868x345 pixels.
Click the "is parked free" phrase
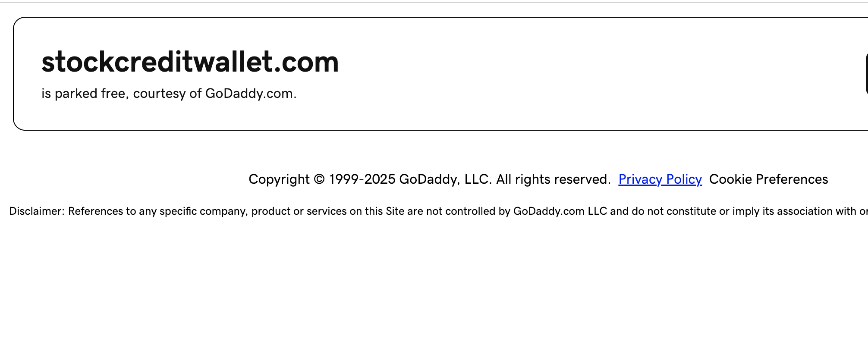coord(83,94)
